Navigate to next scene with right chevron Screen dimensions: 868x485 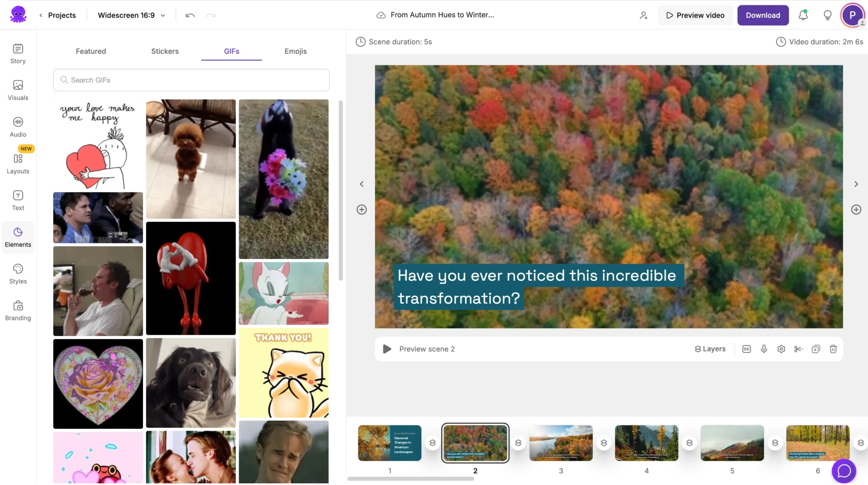[x=856, y=183]
